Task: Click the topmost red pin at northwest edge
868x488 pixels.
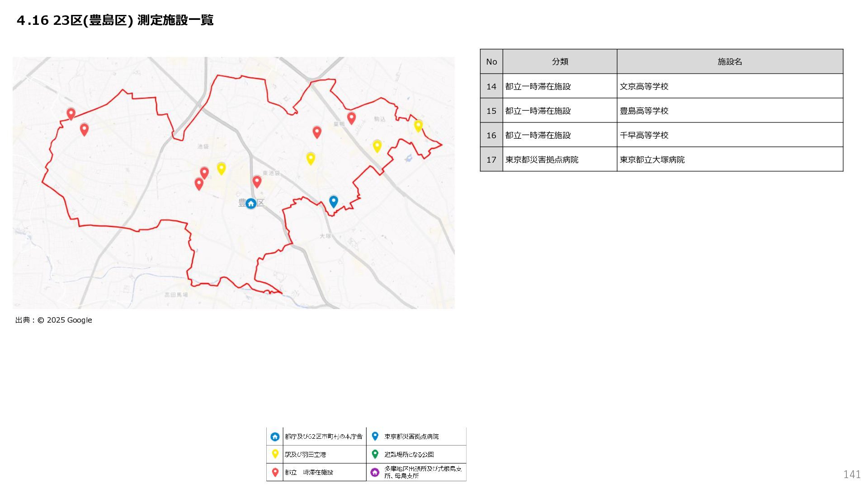Action: 71,113
